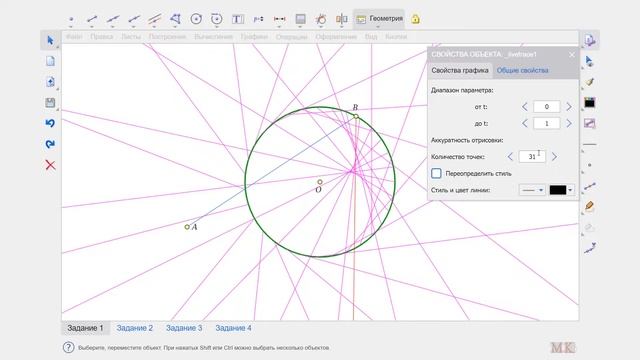The image size is (640, 360).
Task: Open the gray square tool
Action: tap(300, 19)
